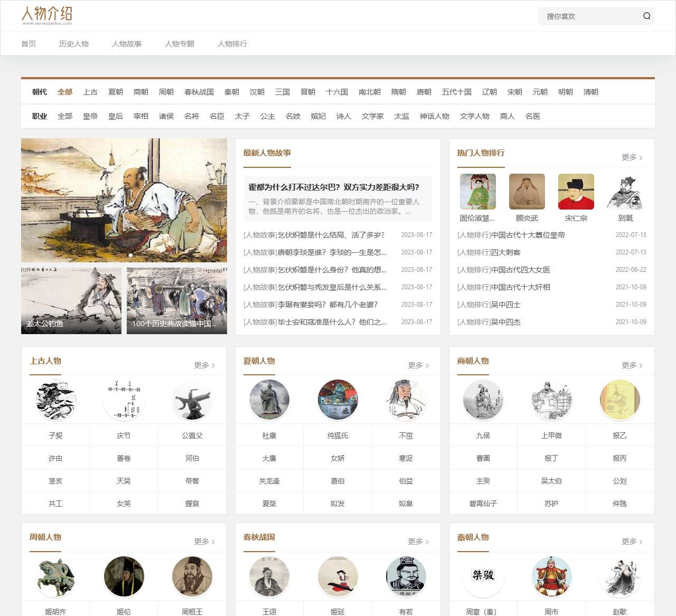Expand 更多 in 周朝人物 section
This screenshot has width=676, height=616.
(204, 542)
